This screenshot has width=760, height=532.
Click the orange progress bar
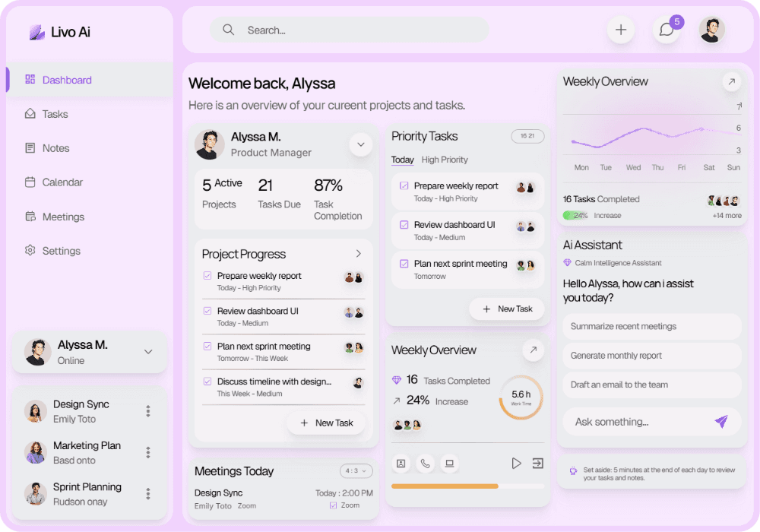tap(445, 486)
